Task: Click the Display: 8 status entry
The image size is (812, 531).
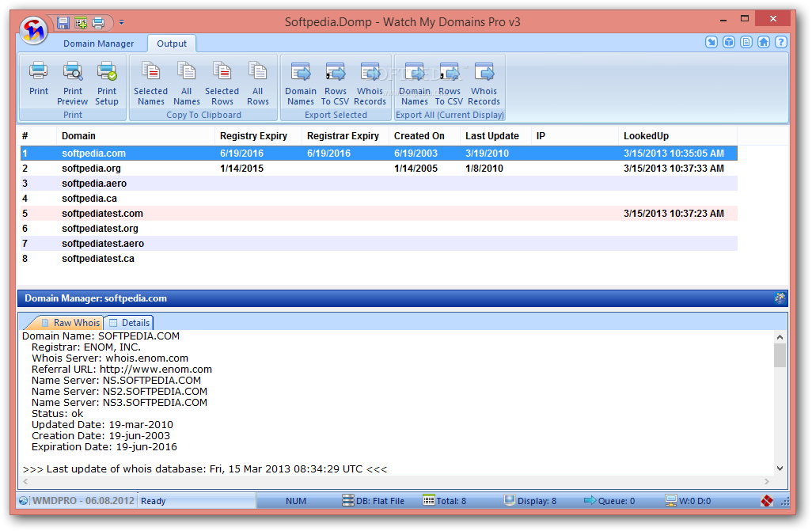Action: click(x=531, y=501)
